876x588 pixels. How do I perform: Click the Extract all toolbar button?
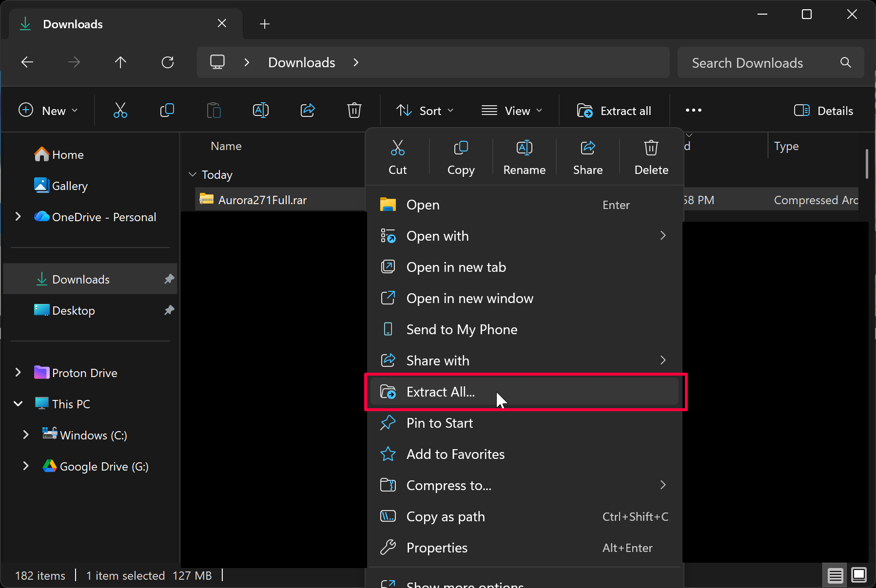tap(614, 111)
